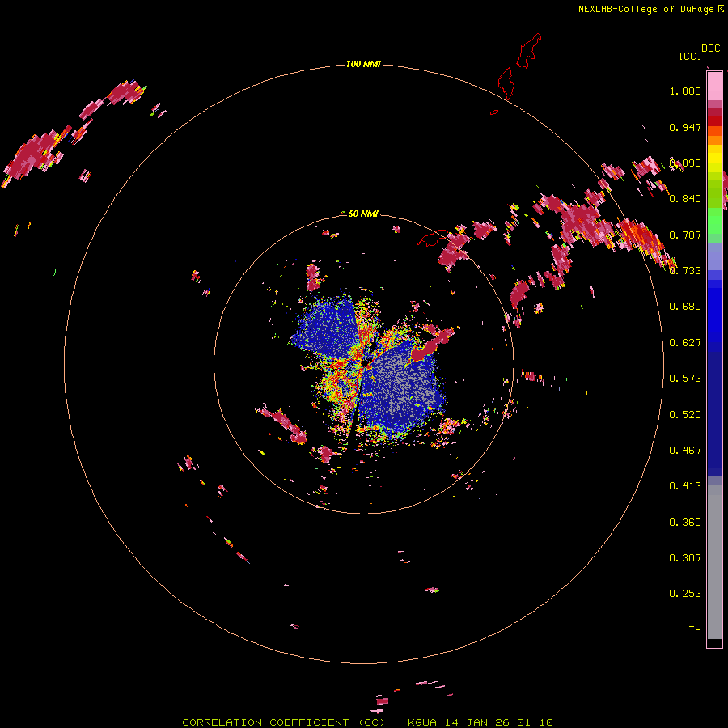Click the 0.307 color scale value
Viewport: 728px width, 728px height.
[x=685, y=558]
